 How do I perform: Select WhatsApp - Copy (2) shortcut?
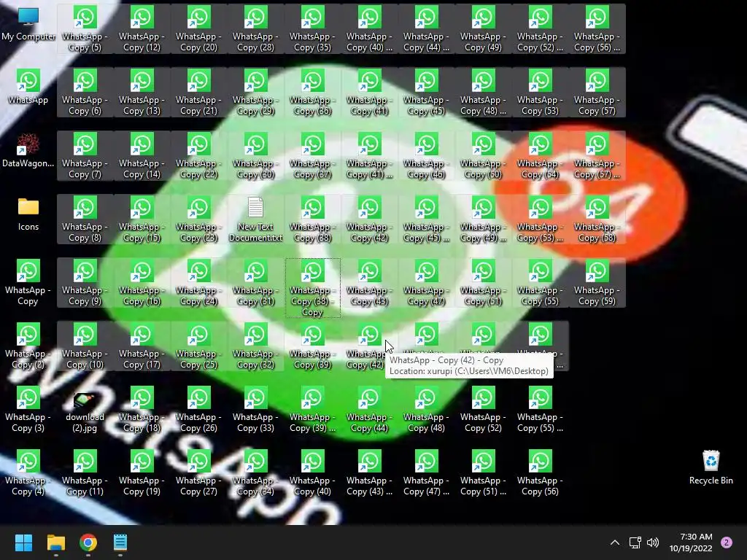pos(28,346)
